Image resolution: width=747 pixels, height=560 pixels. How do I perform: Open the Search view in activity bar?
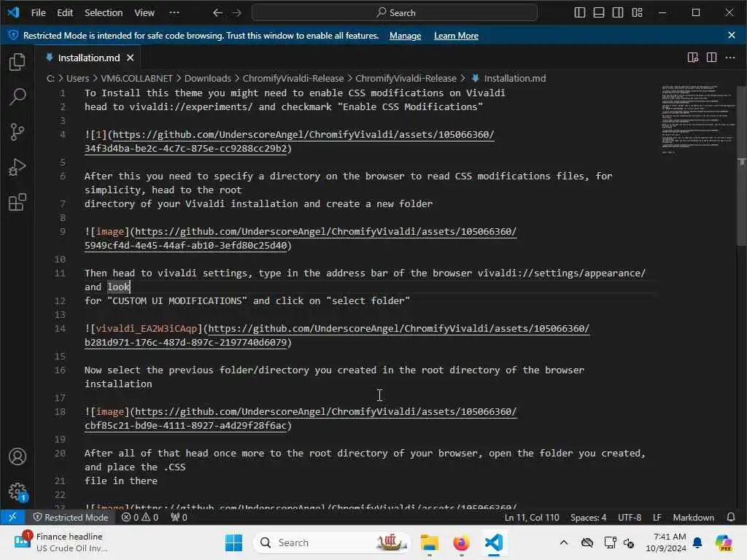[18, 97]
